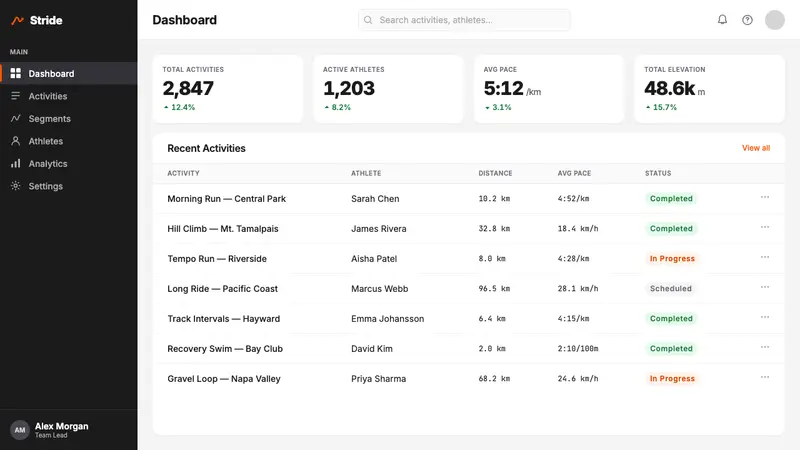Click athlete name Sarah Chen
Image resolution: width=800 pixels, height=450 pixels.
click(x=375, y=198)
